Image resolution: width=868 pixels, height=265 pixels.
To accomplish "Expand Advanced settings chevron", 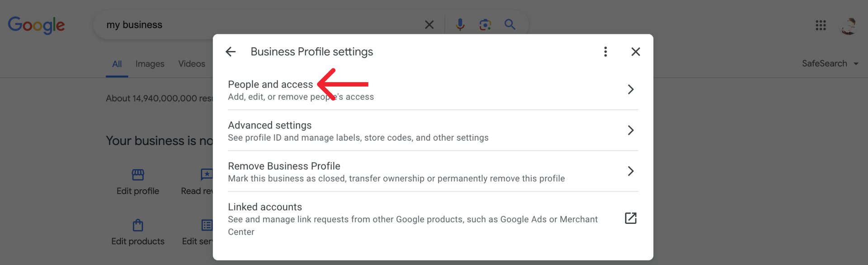I will point(631,130).
